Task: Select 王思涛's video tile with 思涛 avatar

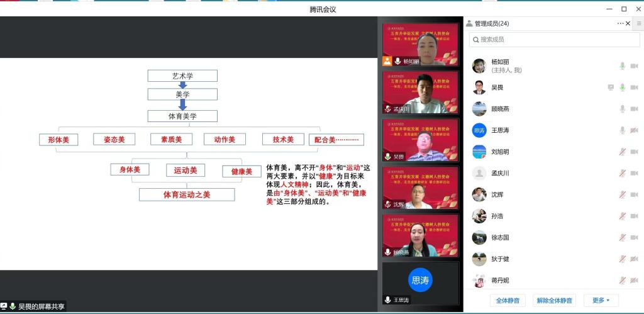Action: point(420,284)
